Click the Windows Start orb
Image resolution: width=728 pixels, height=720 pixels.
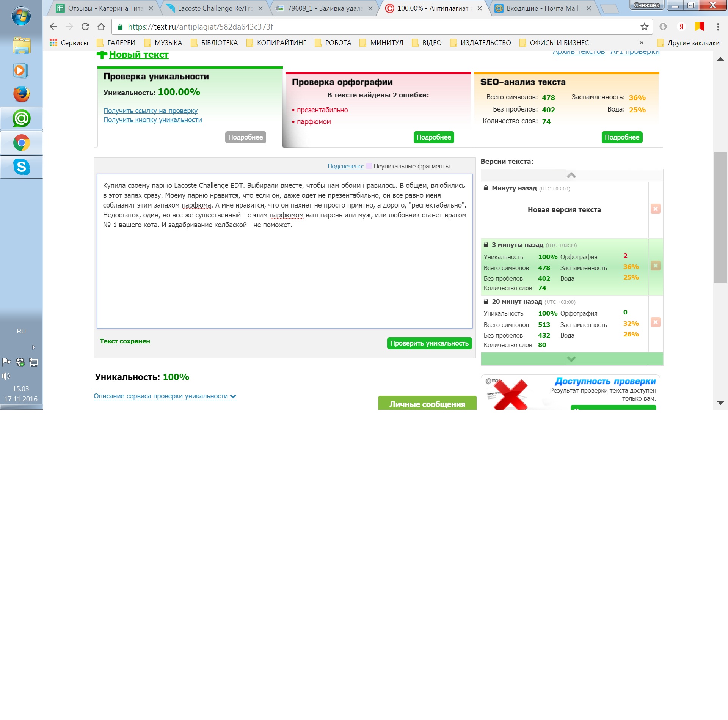pos(21,16)
